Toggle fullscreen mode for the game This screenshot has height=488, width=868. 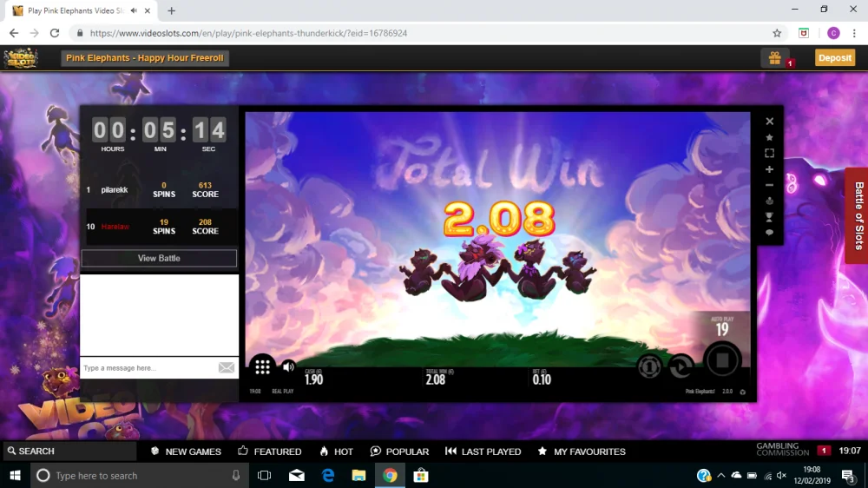click(x=769, y=154)
